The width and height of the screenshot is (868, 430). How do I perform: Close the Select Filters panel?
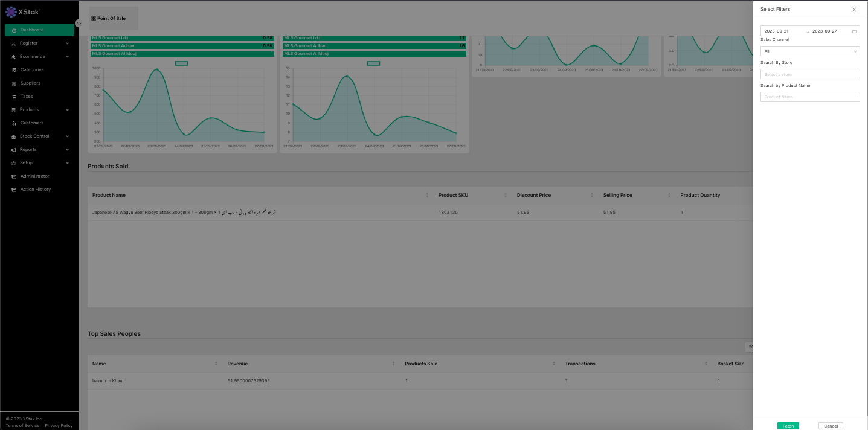coord(854,10)
